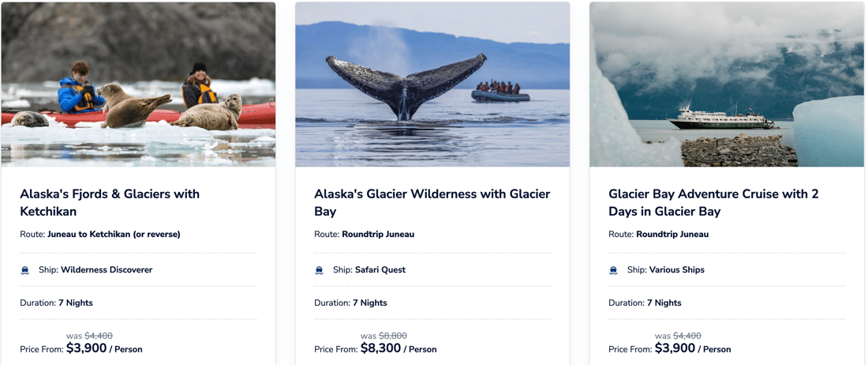Click ship icon beside Safari Quest
Viewport: 868px width, 365px height.
pyautogui.click(x=320, y=270)
